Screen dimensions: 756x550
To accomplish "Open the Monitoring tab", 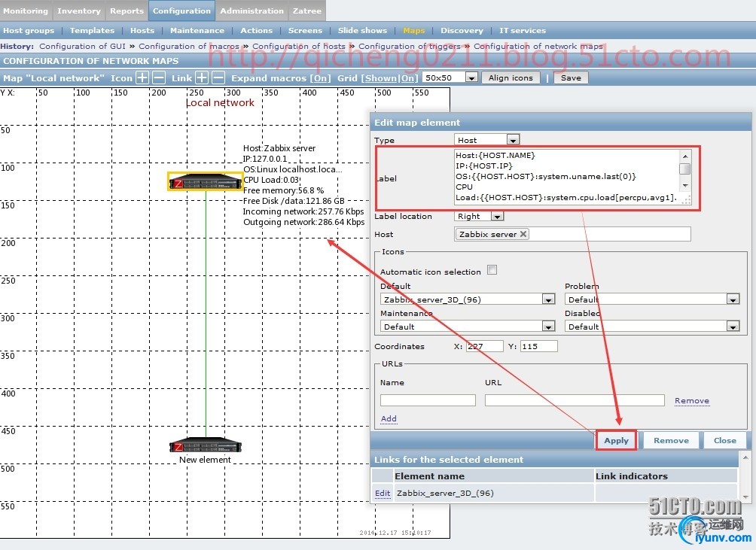I will pos(26,11).
